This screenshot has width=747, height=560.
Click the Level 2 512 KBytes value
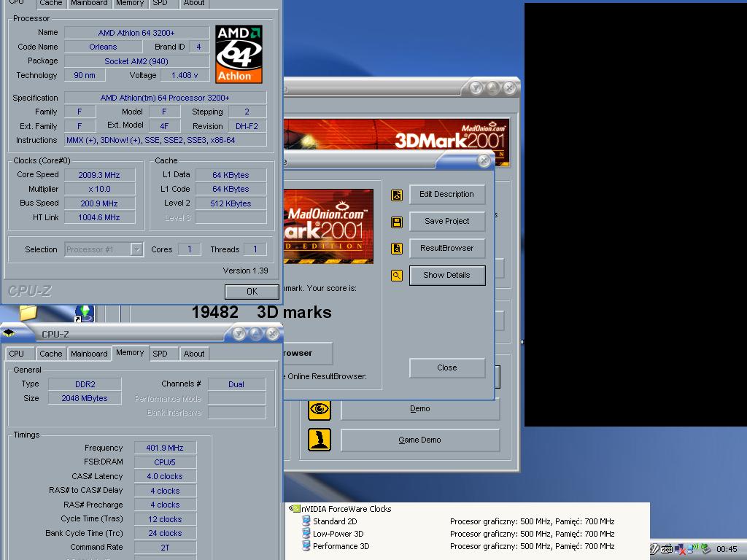231,203
